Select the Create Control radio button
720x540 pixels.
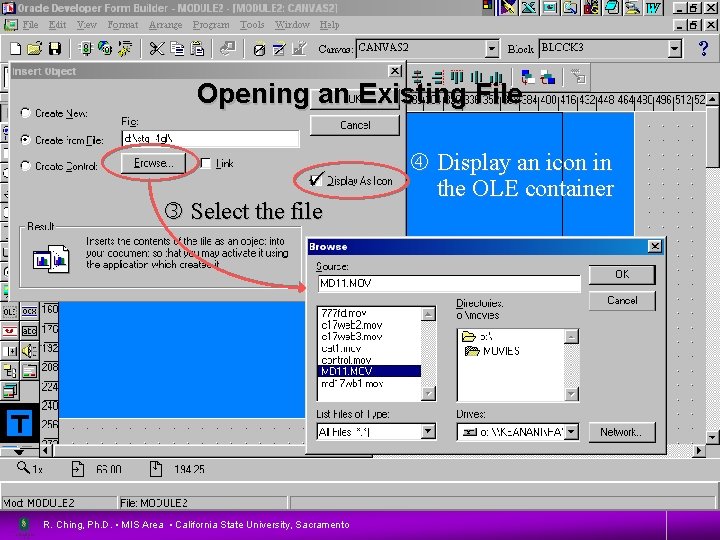pos(26,166)
